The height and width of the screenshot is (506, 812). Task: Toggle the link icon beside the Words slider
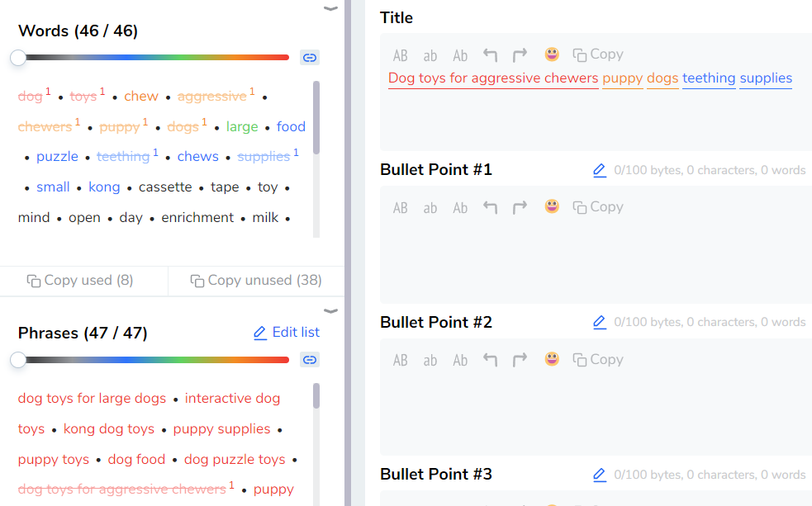pos(310,58)
